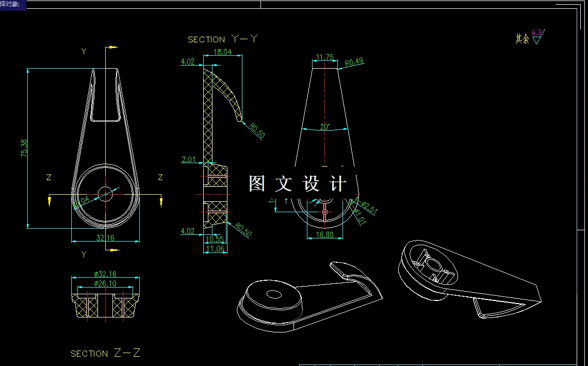
Task: Select the 11.06 dimension text
Action: (215, 248)
